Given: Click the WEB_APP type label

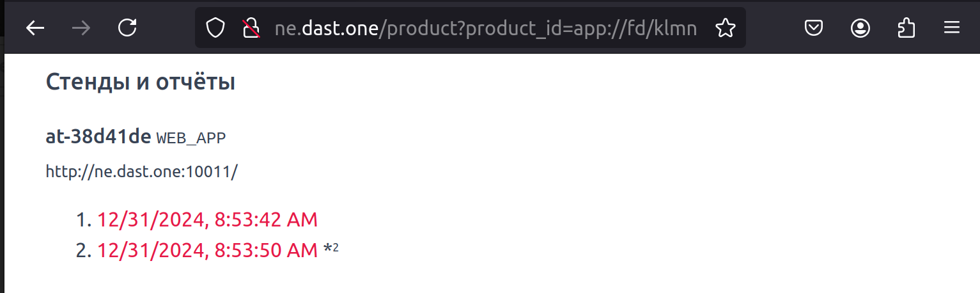Looking at the screenshot, I should point(191,138).
